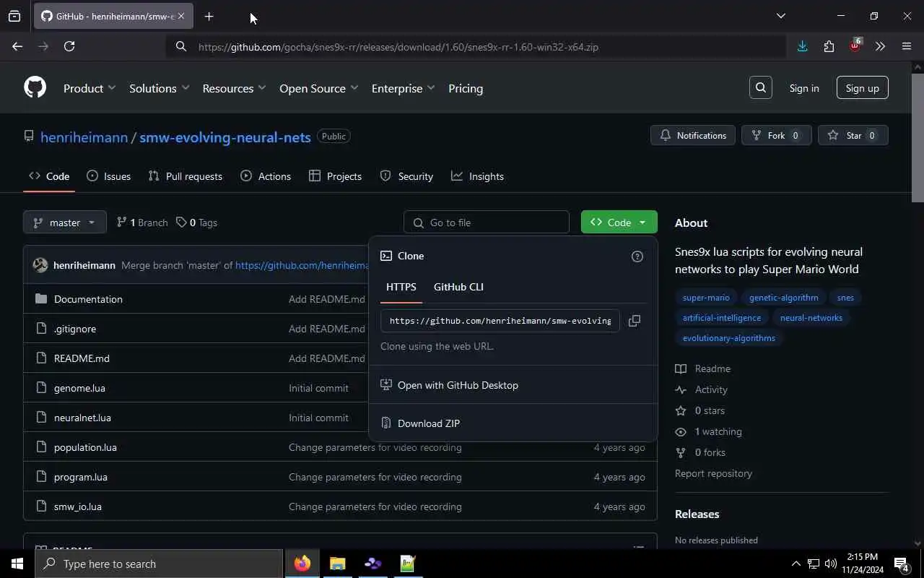Screen dimensions: 924x578
Task: Click the clone URL text field
Action: tap(500, 321)
